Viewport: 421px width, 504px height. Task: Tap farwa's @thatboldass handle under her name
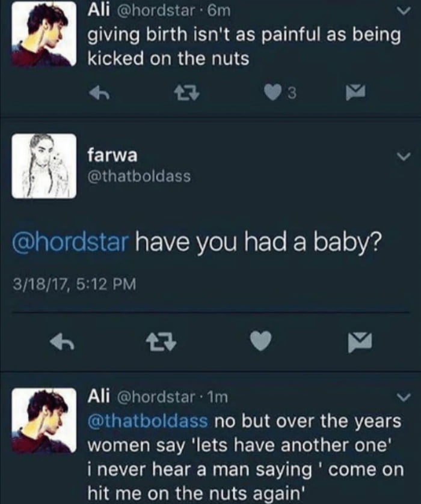pyautogui.click(x=139, y=176)
